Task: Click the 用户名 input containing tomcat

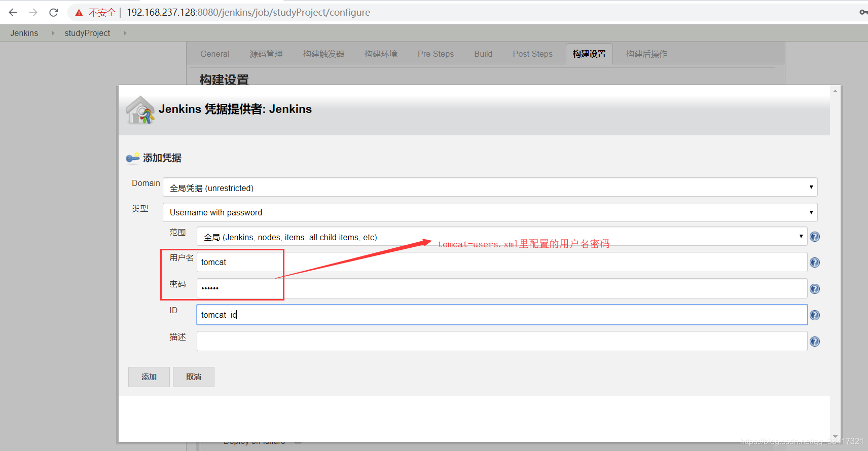Action: click(502, 262)
